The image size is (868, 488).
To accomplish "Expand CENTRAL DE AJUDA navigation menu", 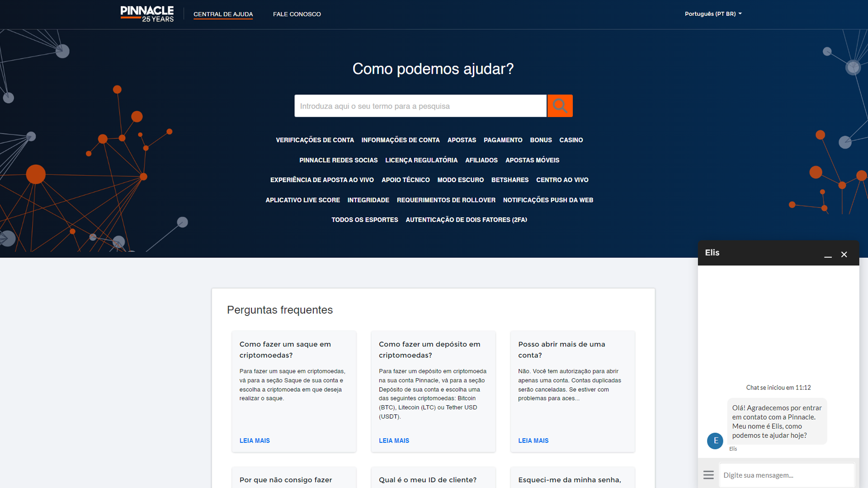I will pyautogui.click(x=222, y=14).
